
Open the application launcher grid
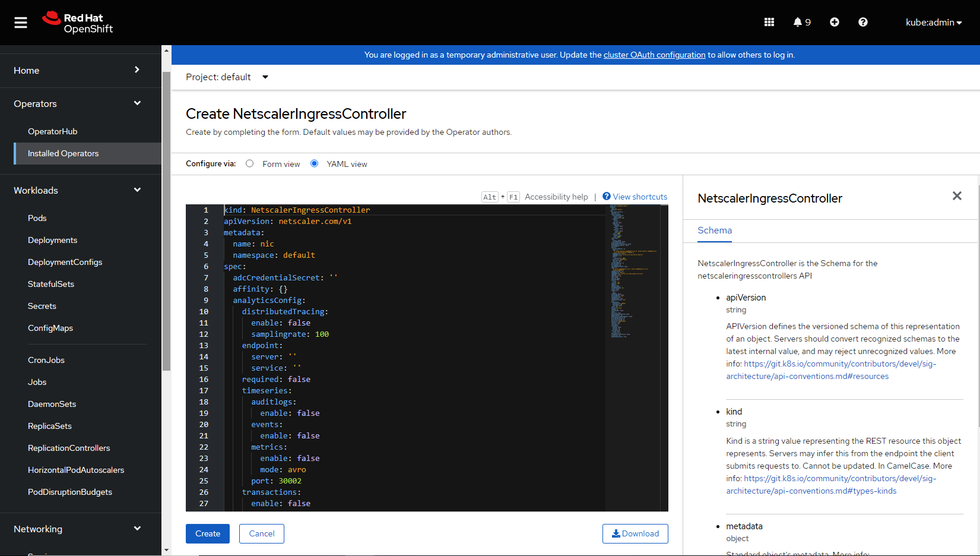pyautogui.click(x=769, y=22)
